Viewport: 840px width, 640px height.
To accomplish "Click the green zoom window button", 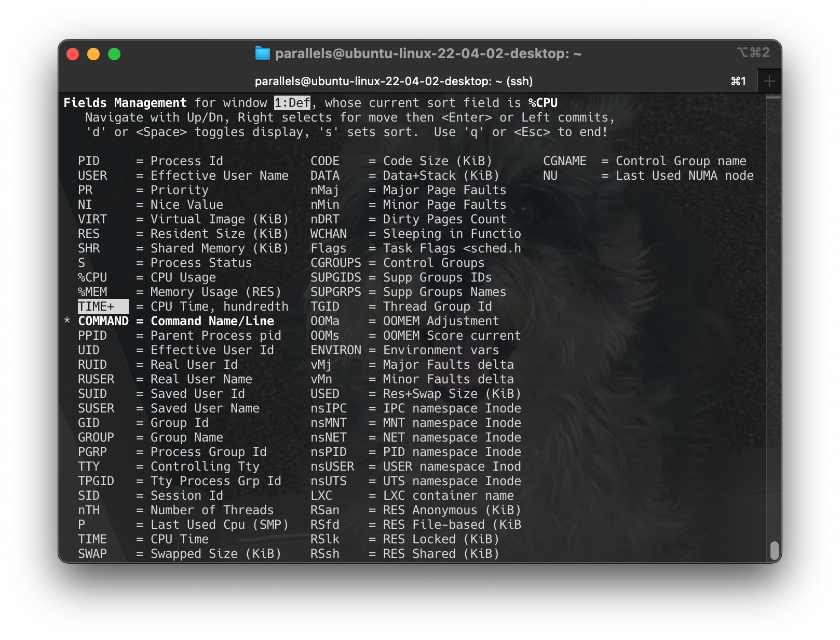I will click(x=114, y=54).
